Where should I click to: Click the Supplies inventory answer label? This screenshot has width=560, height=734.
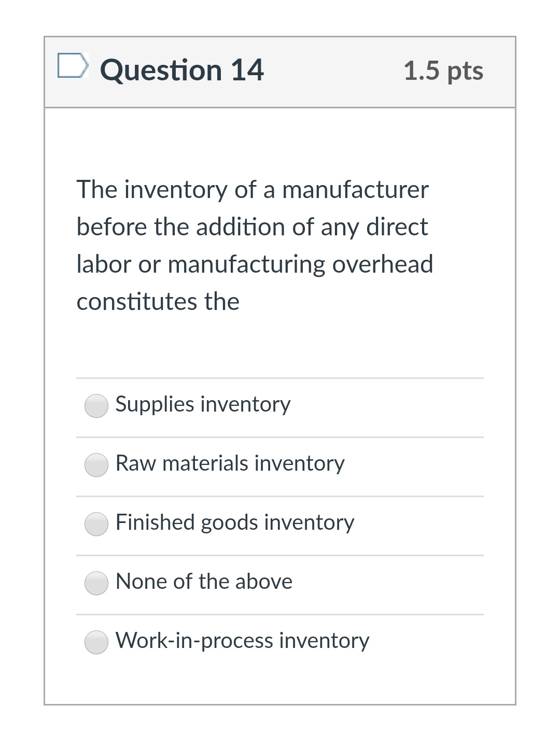202,405
